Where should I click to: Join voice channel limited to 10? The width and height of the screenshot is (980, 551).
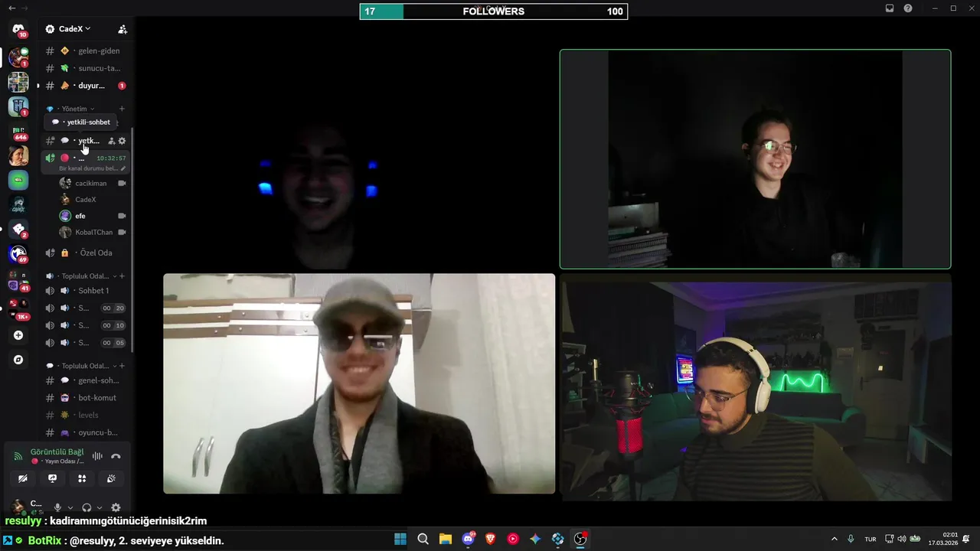tap(86, 325)
